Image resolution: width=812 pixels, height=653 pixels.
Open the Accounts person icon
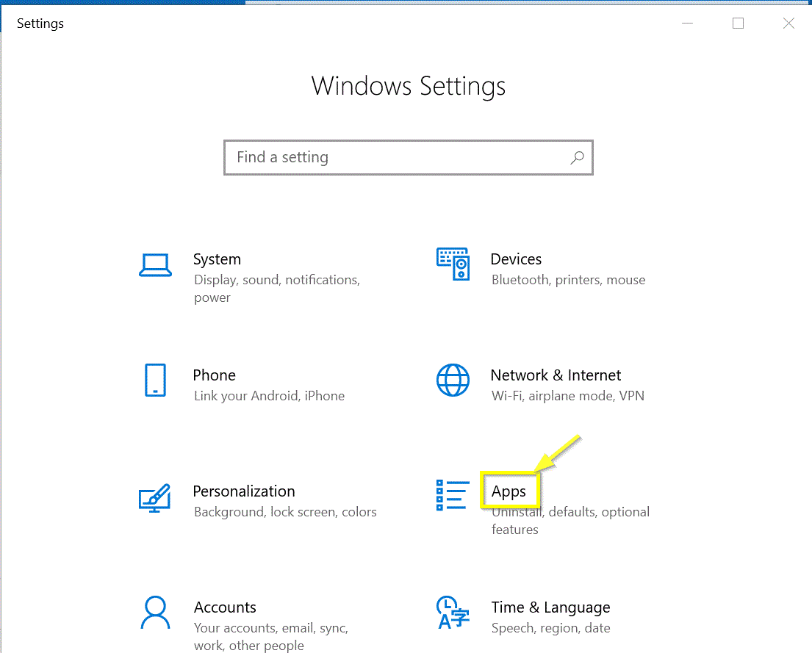(155, 613)
